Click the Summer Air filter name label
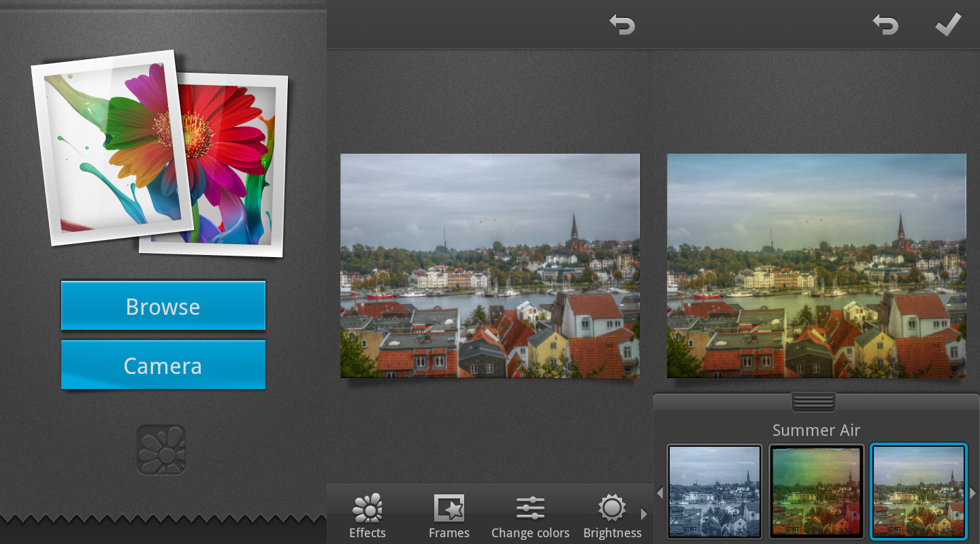This screenshot has width=980, height=544. [x=816, y=430]
